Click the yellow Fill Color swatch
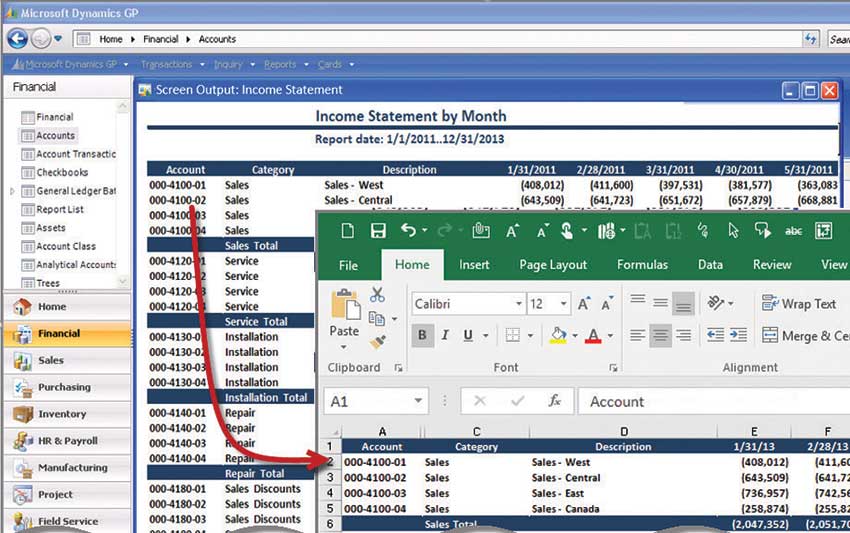Viewport: 850px width, 533px height. tap(559, 336)
